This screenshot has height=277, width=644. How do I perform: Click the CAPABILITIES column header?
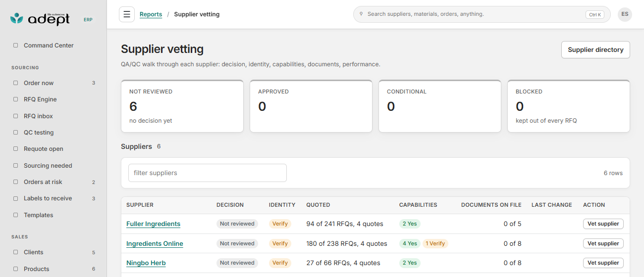pyautogui.click(x=418, y=205)
